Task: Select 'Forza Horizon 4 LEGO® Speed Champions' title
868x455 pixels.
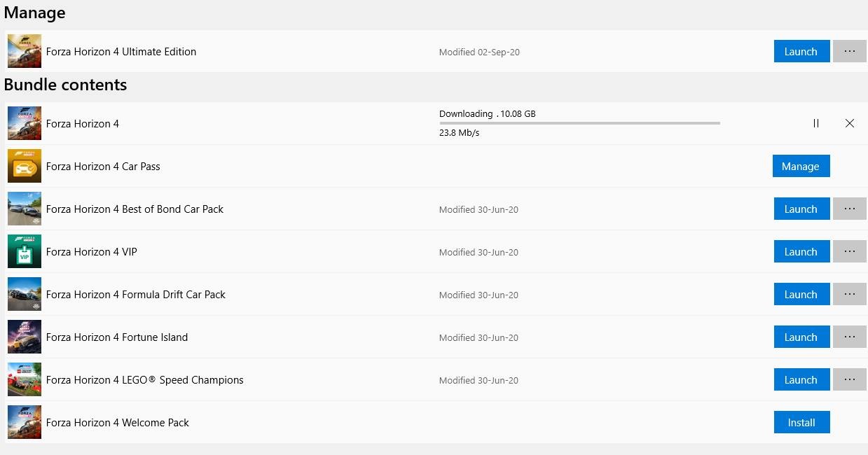Action: coord(145,380)
